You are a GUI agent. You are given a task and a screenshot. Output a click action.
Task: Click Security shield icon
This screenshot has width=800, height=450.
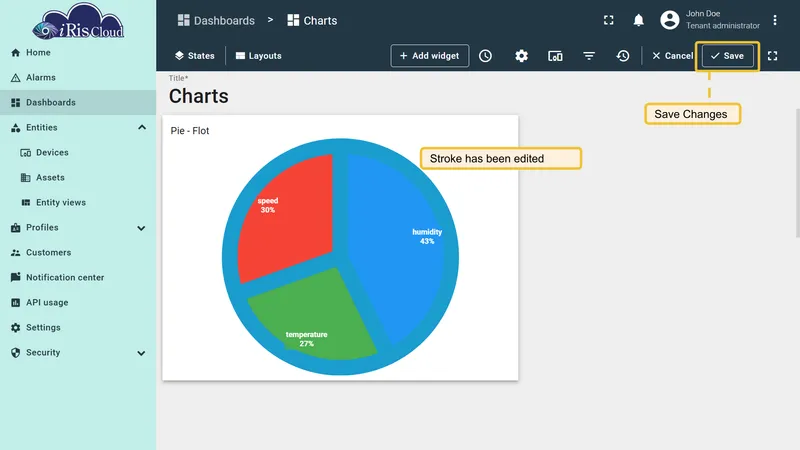pyautogui.click(x=15, y=353)
